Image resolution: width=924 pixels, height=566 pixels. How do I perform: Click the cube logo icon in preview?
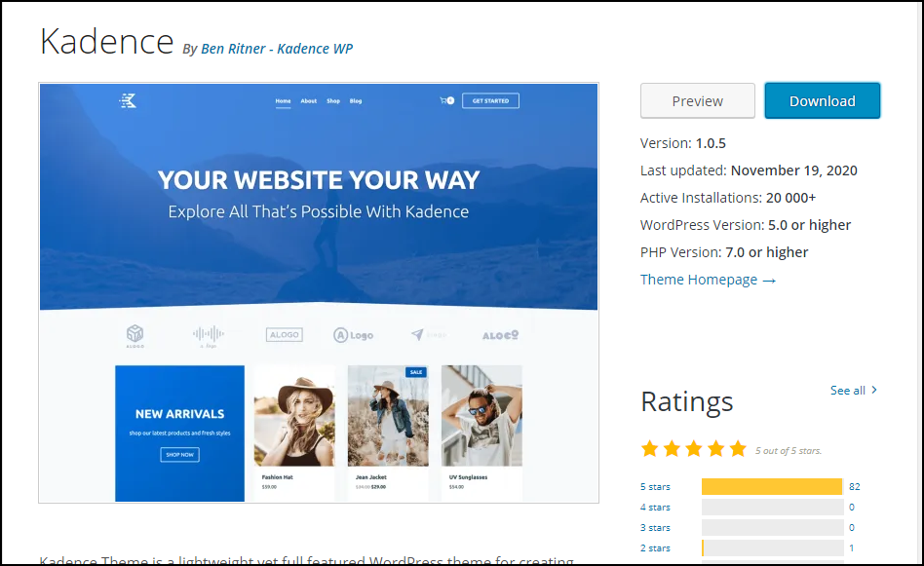[135, 334]
